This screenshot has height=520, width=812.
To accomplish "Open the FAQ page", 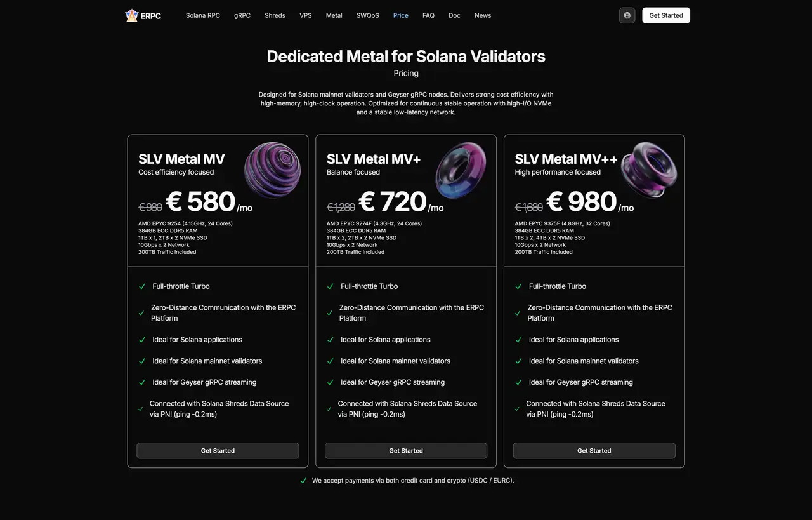I will 428,15.
